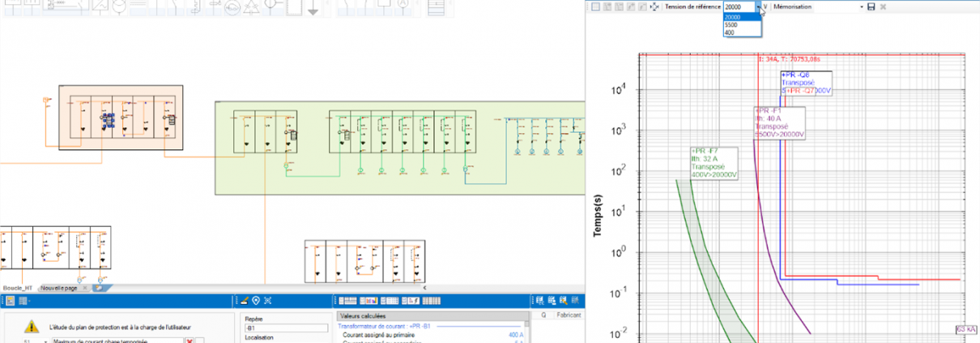980x343 pixels.
Task: Click the Courant assigné au primaire row
Action: coord(432,335)
